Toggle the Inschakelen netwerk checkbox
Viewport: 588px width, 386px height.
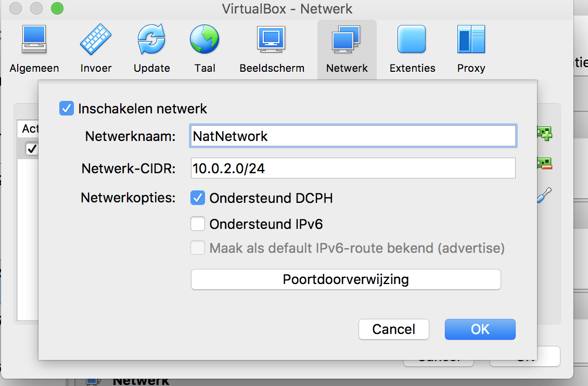point(67,109)
